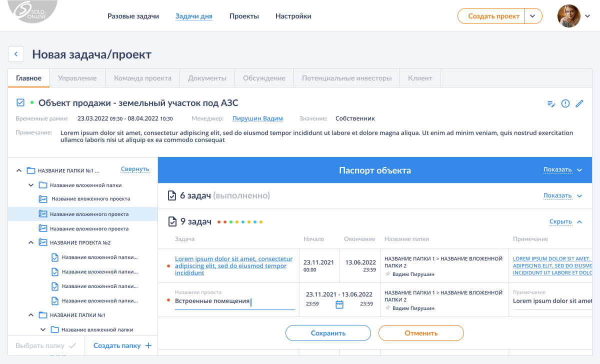Select the highlighted Название вложенного проекта row
Image resolution: width=600 pixels, height=364 pixels.
point(82,214)
